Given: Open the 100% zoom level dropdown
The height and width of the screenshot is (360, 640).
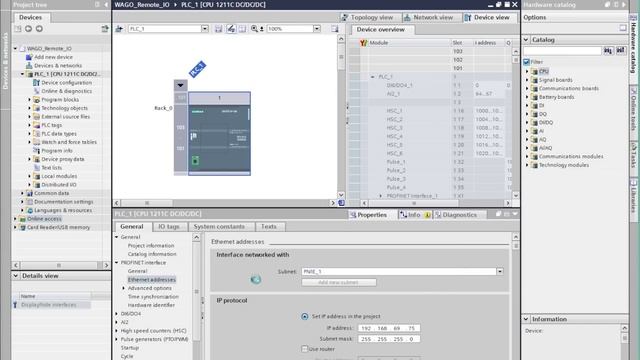Looking at the screenshot, I should pos(317,29).
